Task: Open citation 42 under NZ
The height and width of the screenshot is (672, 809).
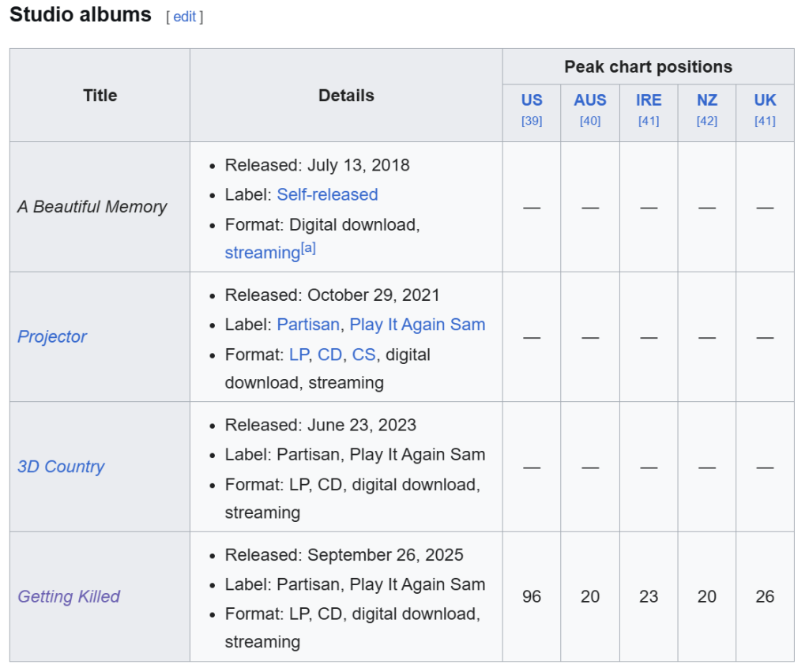Action: tap(707, 121)
